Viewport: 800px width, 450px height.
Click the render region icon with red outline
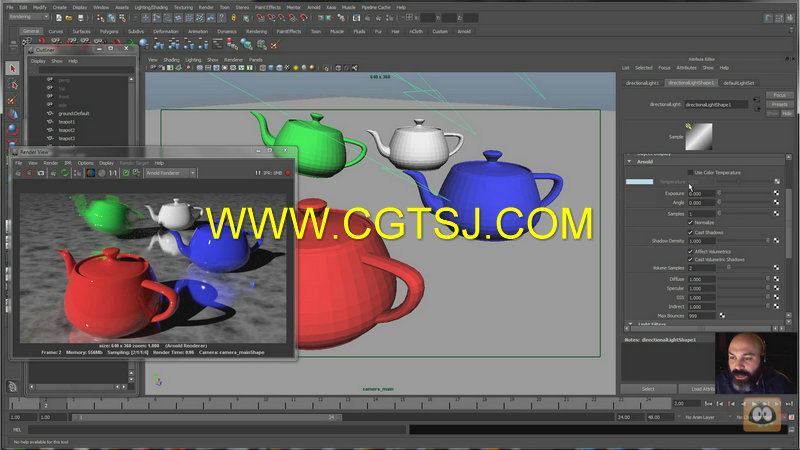(29, 173)
